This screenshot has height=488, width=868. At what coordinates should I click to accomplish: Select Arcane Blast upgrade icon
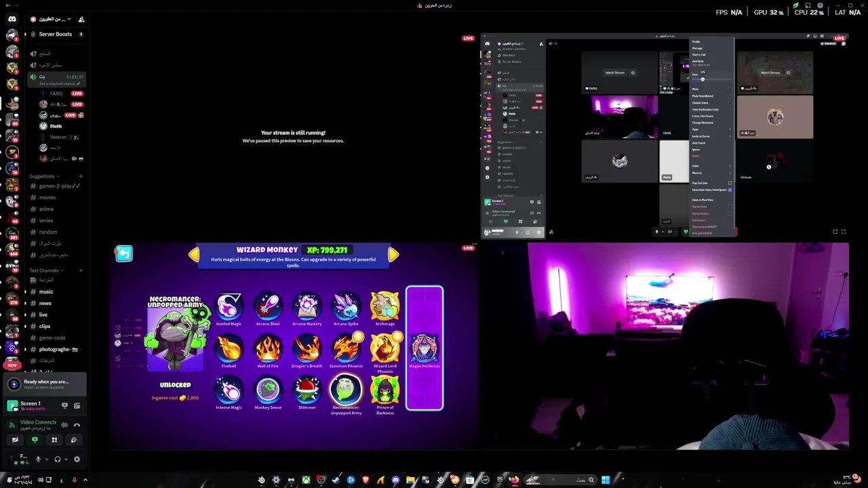tap(268, 306)
